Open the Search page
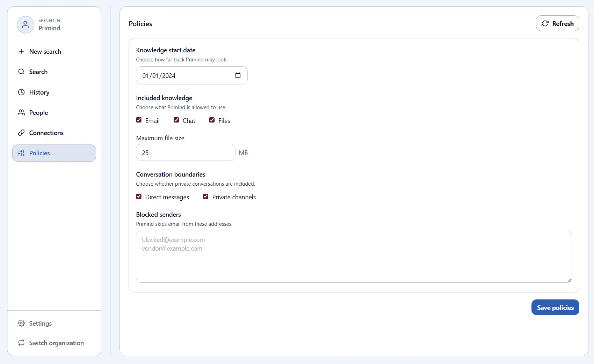Image resolution: width=594 pixels, height=364 pixels. point(54,72)
